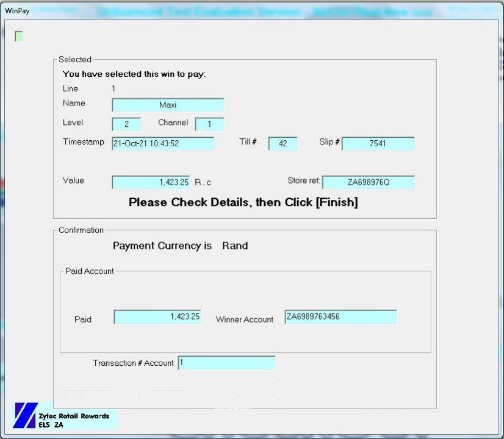Click the Zytec Retail Rewards logo icon

[26, 415]
